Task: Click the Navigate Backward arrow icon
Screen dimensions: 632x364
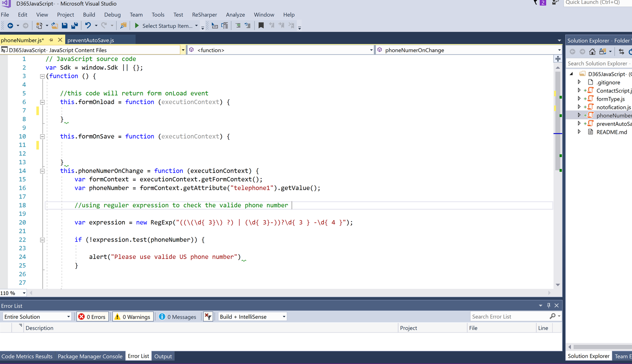Action: pos(10,26)
